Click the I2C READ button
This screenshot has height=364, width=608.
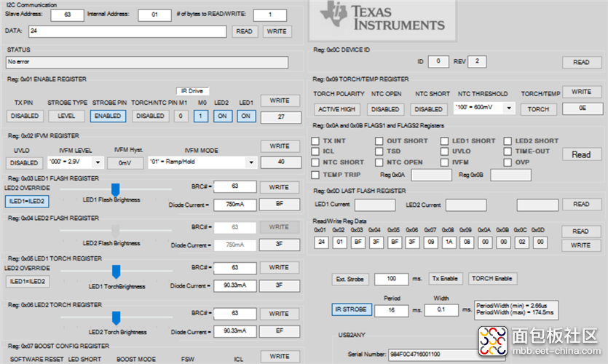(245, 31)
